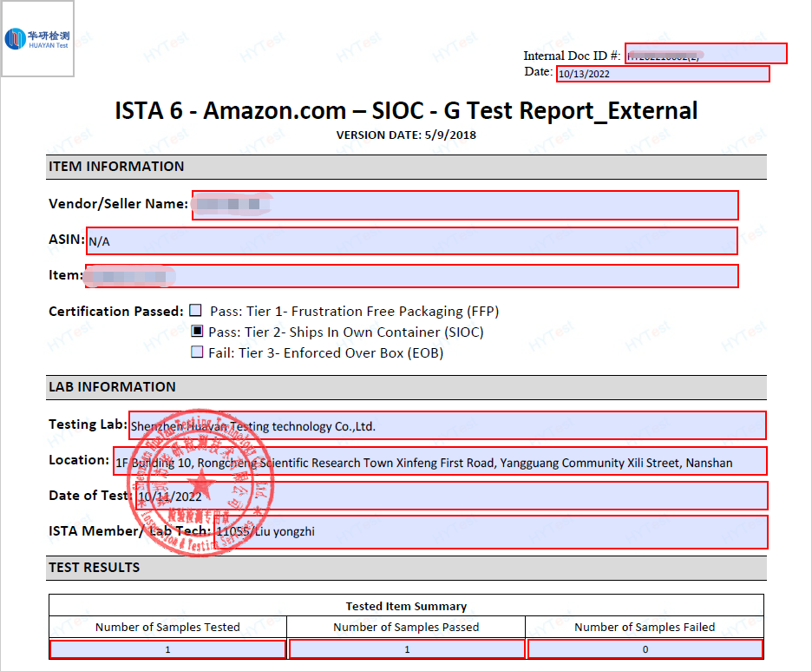Image resolution: width=812 pixels, height=671 pixels.
Task: Click the Number of Samples Failed value
Action: (645, 649)
